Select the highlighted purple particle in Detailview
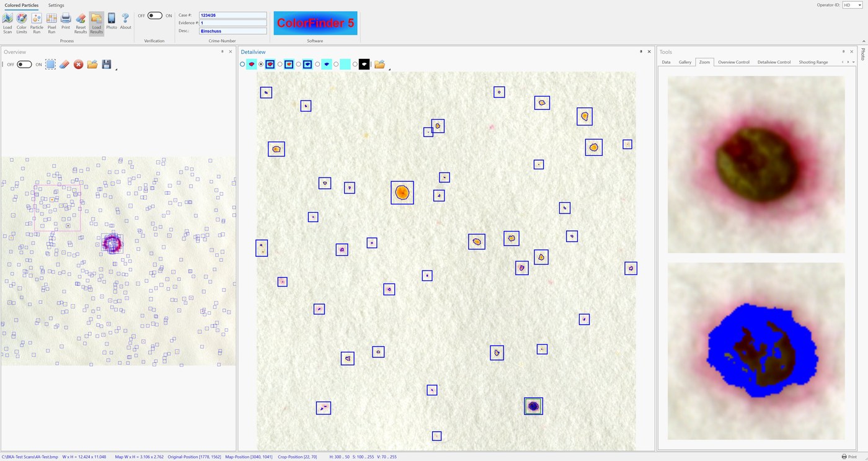The image size is (868, 461). point(533,406)
